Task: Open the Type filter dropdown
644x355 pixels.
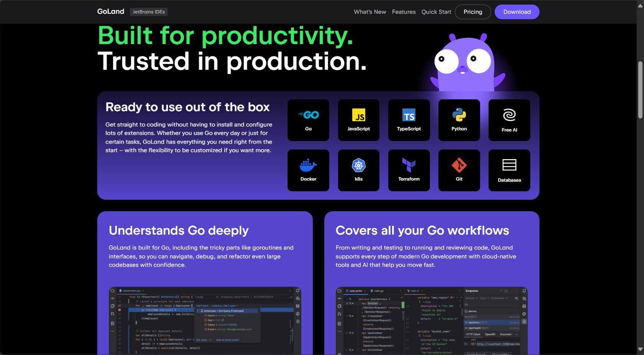Action: [x=484, y=298]
